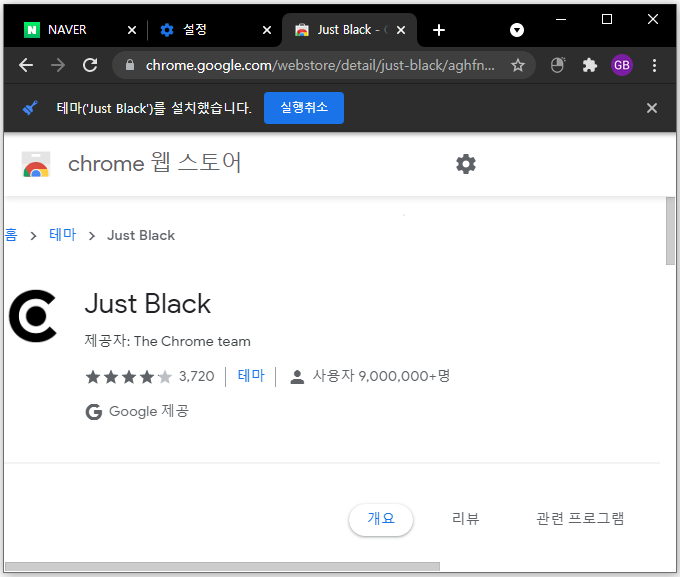Click the 실행취소 button to undo theme
This screenshot has width=680, height=577.
[304, 108]
